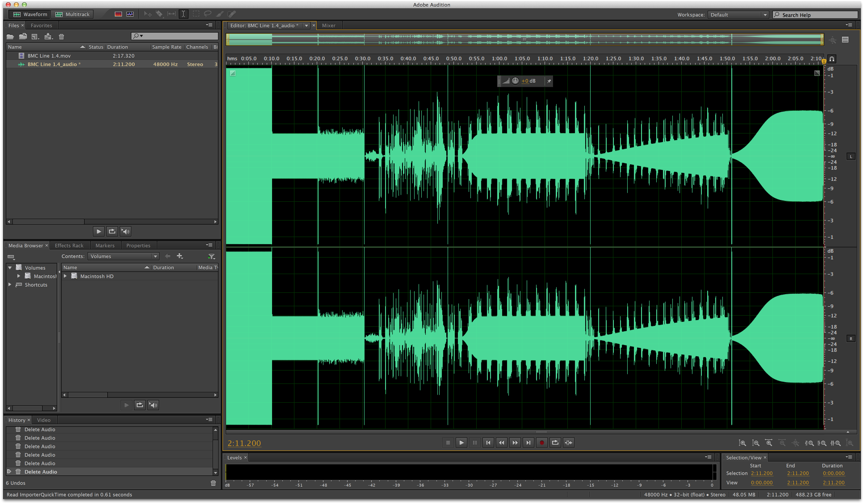Show the spectral frequency display
Viewport: 864px width, 504px height.
click(118, 14)
